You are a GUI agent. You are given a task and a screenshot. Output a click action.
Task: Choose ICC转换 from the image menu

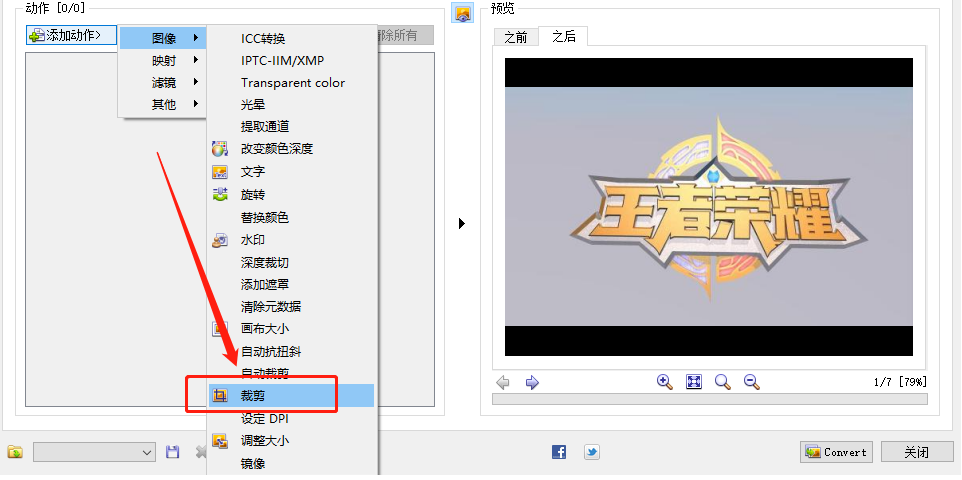click(x=263, y=39)
